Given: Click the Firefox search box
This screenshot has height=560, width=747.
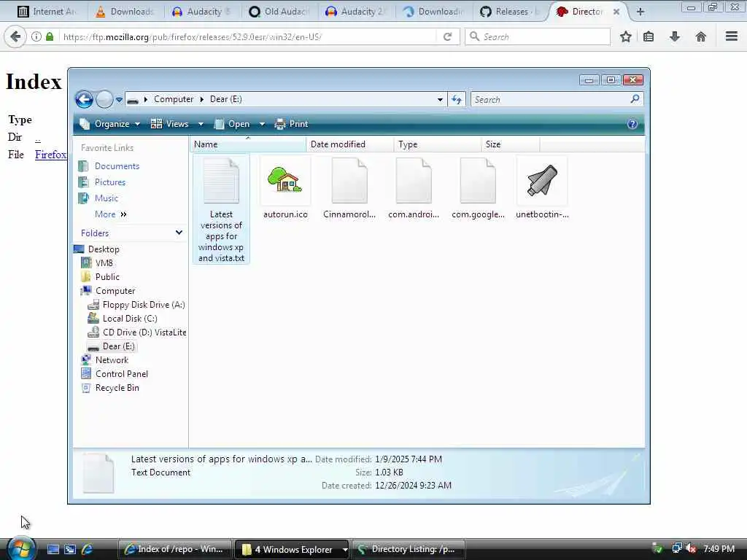Looking at the screenshot, I should (538, 36).
